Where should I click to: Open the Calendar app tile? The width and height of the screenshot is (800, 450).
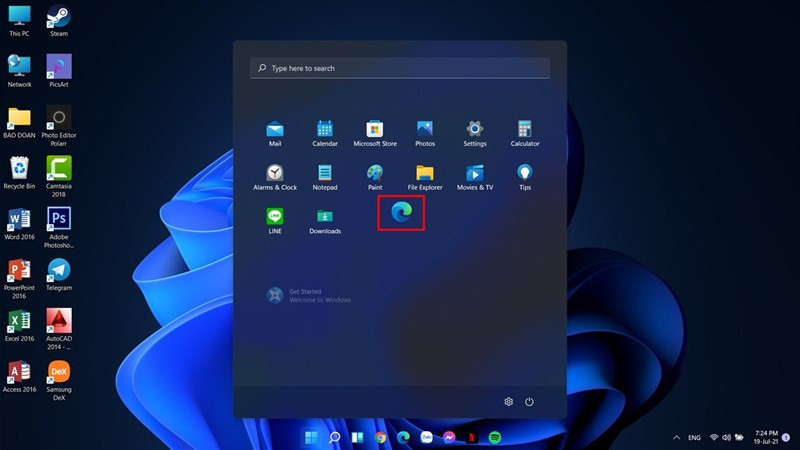(325, 134)
